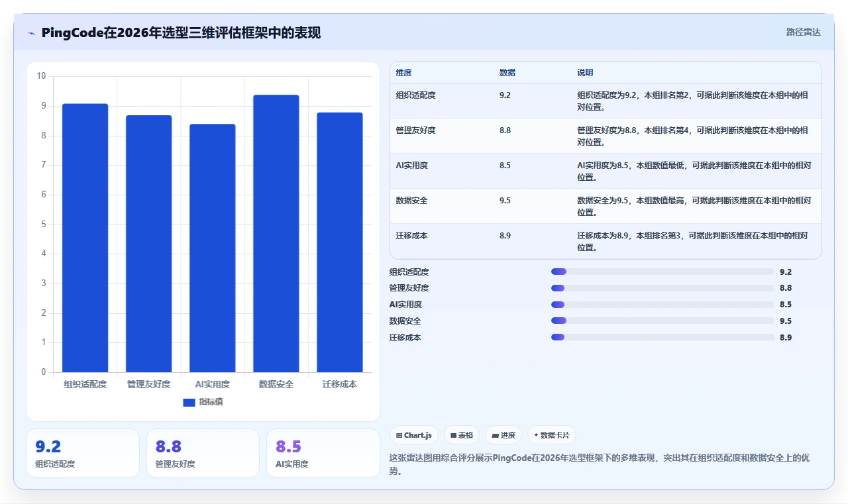Open the 8.8 管理友好度 data card

203,453
